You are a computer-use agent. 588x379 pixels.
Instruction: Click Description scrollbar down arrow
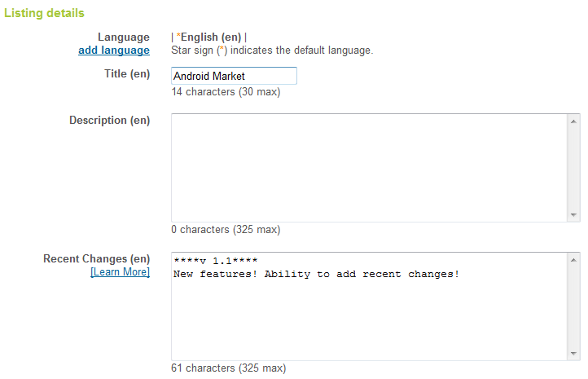tap(573, 214)
